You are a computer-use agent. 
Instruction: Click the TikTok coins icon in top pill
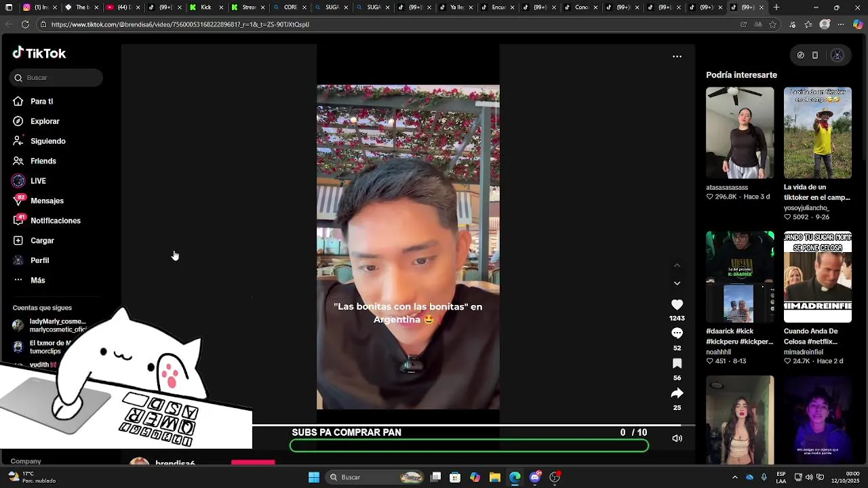pos(800,56)
